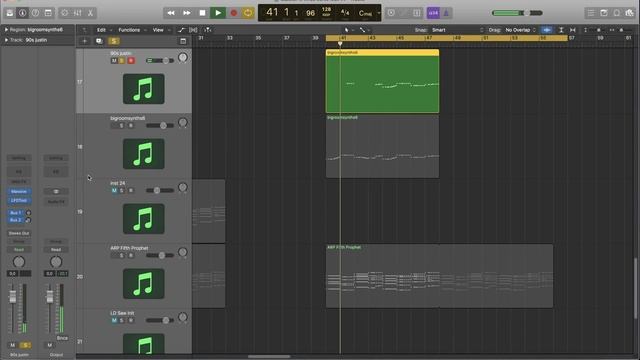640x360 pixels.
Task: Open the Left-click Pointer tool menu
Action: [x=349, y=30]
